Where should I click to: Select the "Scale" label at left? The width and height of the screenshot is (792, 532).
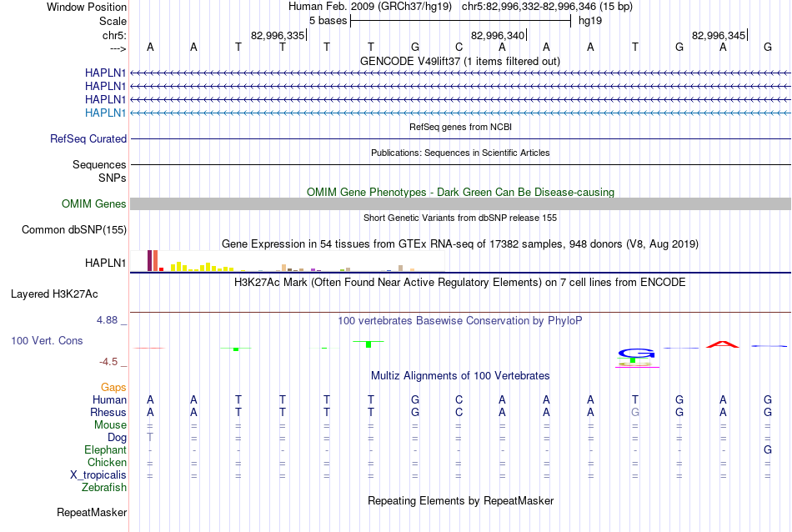click(x=113, y=21)
